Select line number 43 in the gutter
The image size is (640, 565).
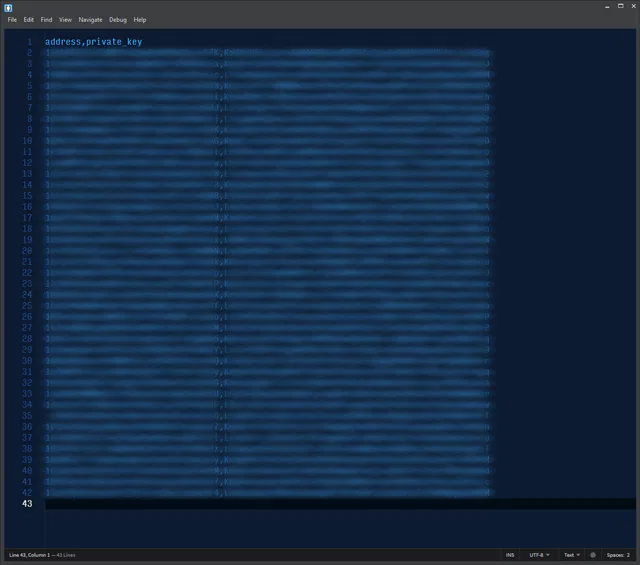[27, 504]
